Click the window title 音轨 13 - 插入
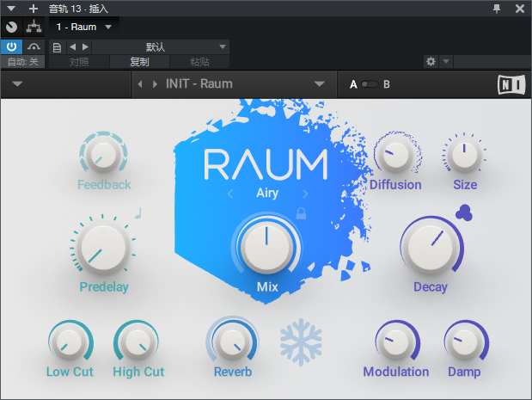 coord(78,9)
